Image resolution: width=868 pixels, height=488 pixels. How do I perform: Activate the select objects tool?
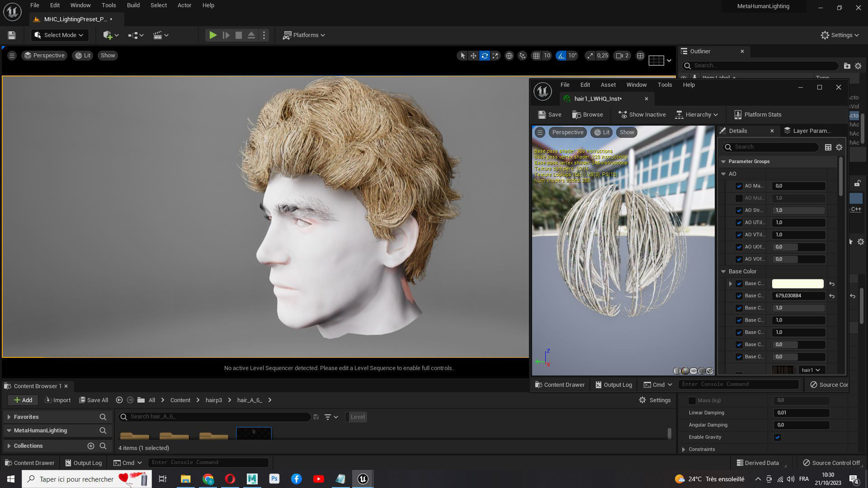click(x=462, y=56)
